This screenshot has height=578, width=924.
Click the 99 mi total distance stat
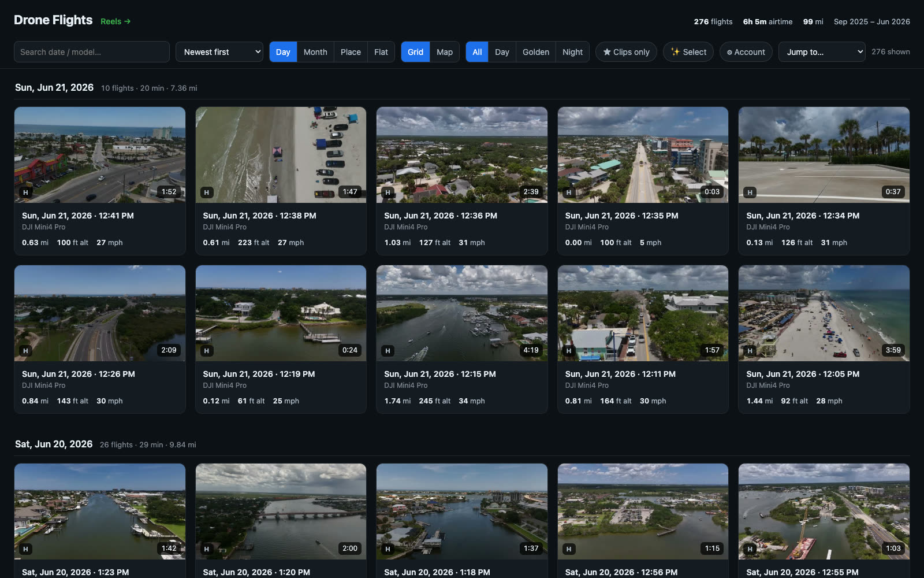813,21
